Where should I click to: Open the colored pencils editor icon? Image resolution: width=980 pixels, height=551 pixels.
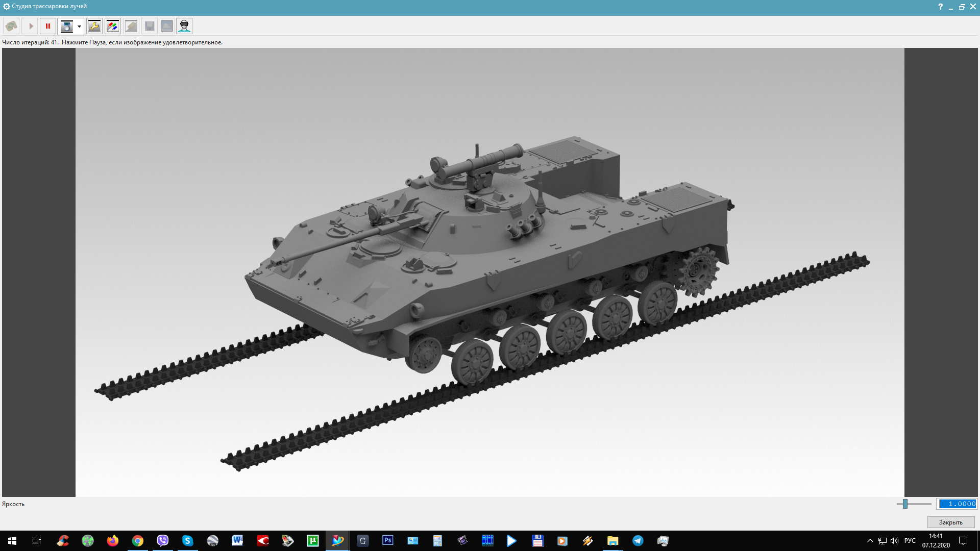(113, 26)
